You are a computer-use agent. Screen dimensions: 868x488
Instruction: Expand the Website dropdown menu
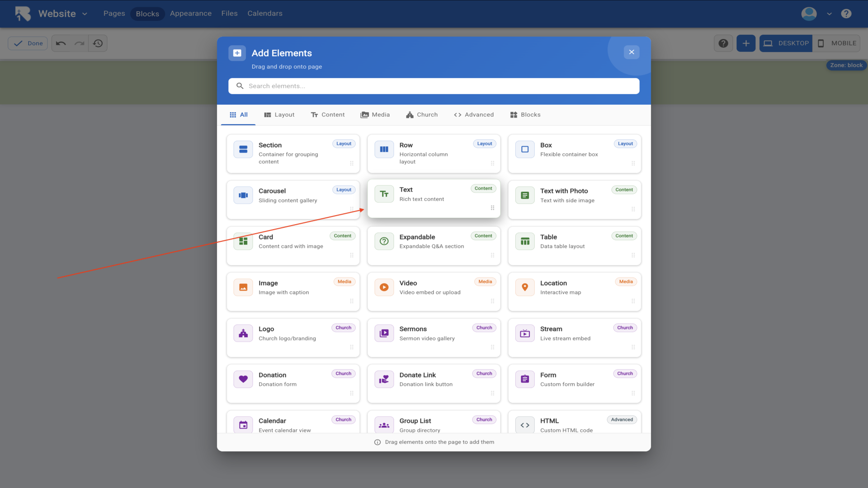(85, 14)
